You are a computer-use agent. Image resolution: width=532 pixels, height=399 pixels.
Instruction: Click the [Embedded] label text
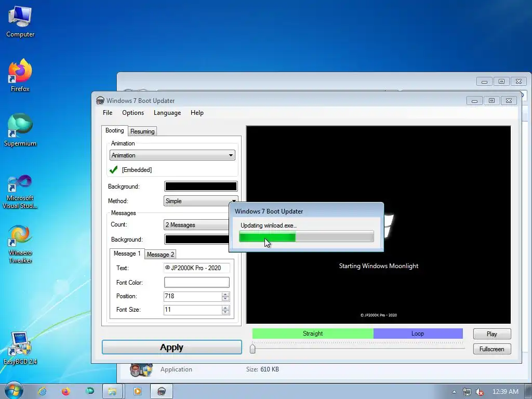[x=137, y=170]
